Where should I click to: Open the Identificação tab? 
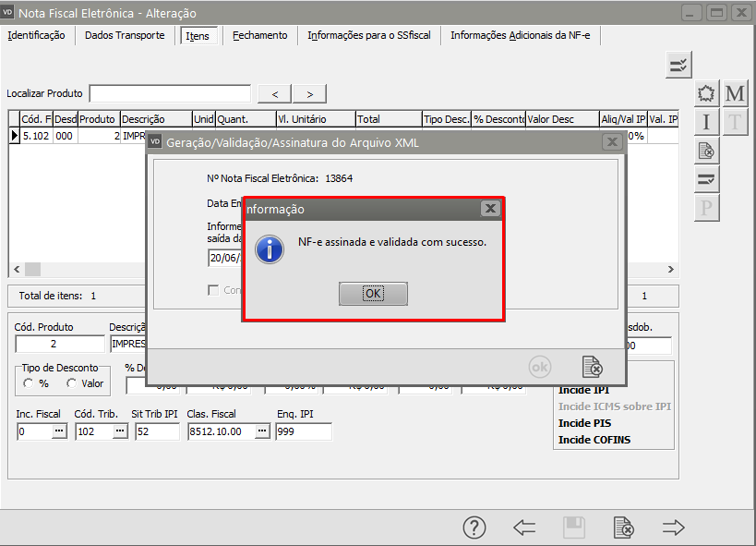click(36, 35)
